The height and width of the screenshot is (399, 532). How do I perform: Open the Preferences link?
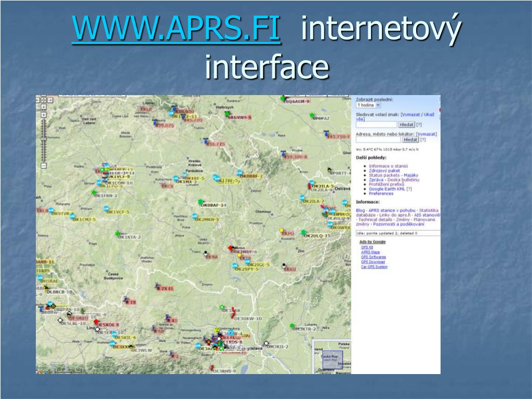pyautogui.click(x=381, y=193)
